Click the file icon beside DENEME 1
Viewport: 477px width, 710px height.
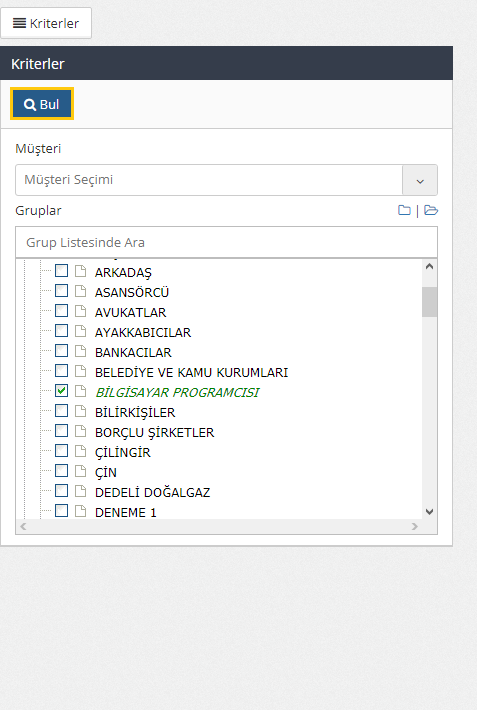[x=81, y=510]
